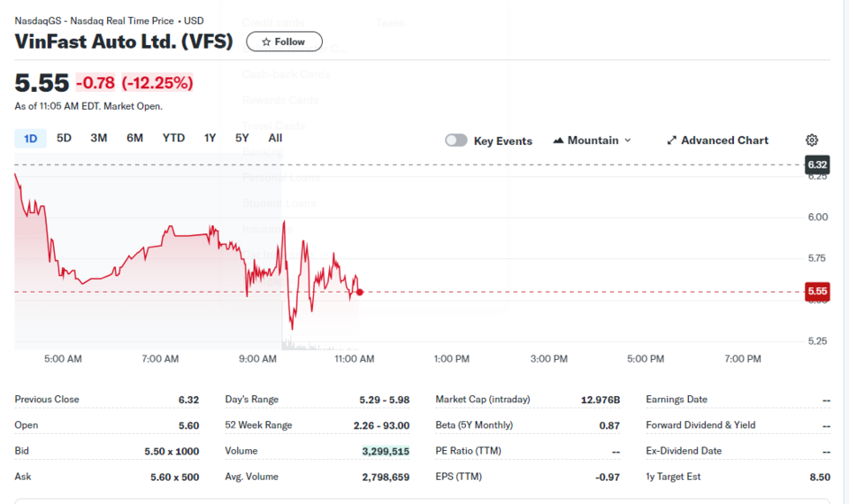Open the Advanced Chart link

[717, 141]
